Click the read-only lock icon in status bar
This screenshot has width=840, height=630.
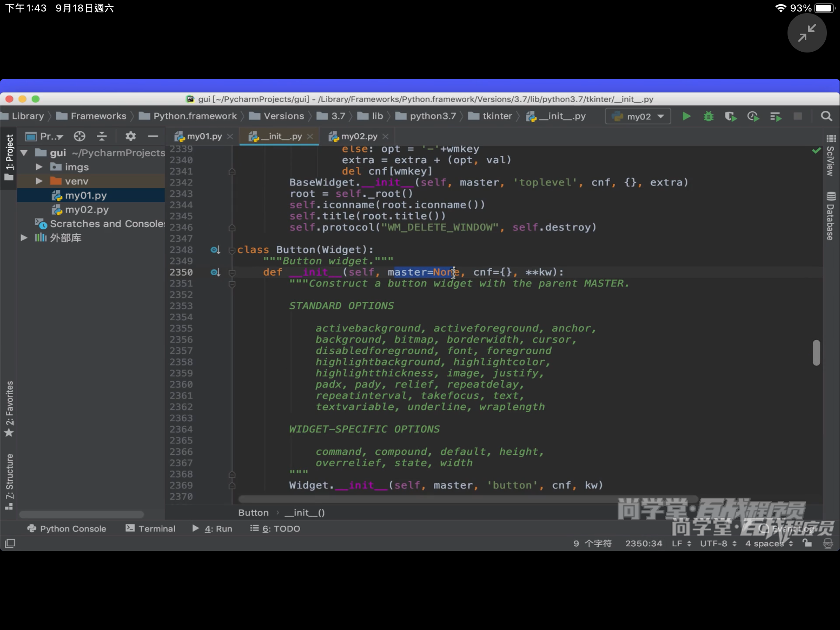click(807, 543)
